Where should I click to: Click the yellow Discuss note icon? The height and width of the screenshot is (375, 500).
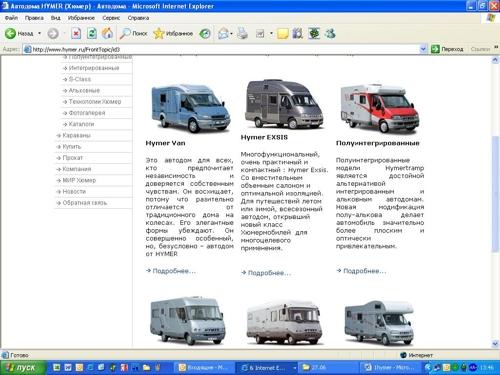click(282, 33)
